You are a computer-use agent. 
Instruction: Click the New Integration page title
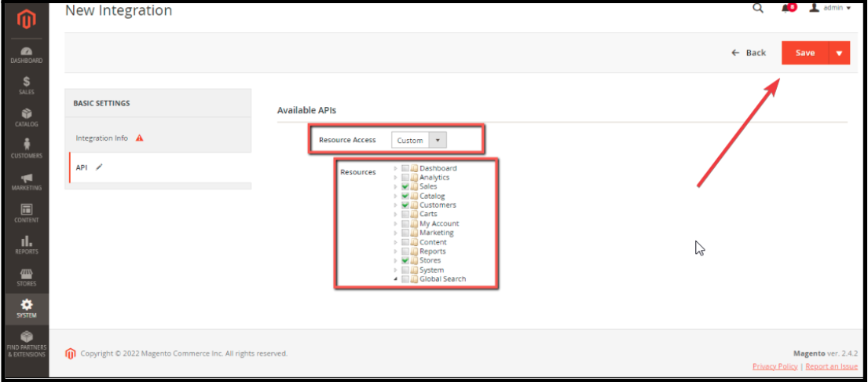click(x=119, y=10)
